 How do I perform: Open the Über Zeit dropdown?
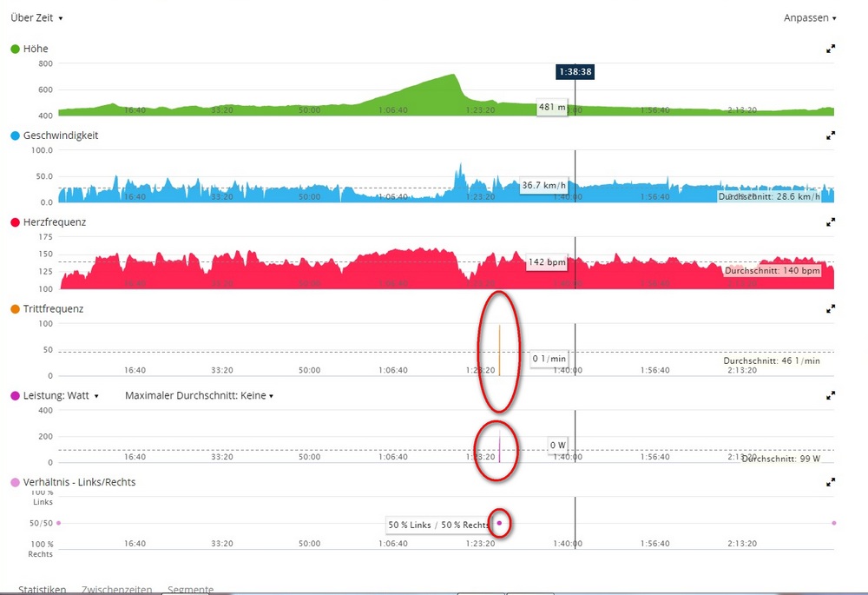pos(36,17)
